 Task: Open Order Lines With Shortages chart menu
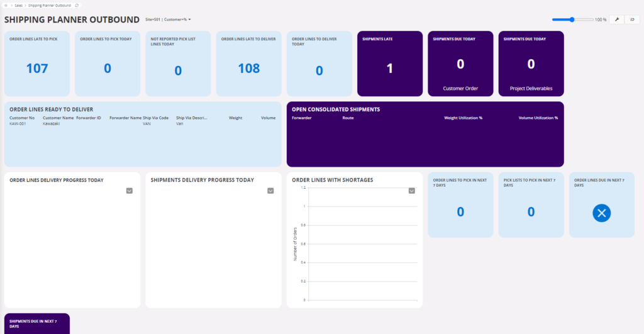412,191
